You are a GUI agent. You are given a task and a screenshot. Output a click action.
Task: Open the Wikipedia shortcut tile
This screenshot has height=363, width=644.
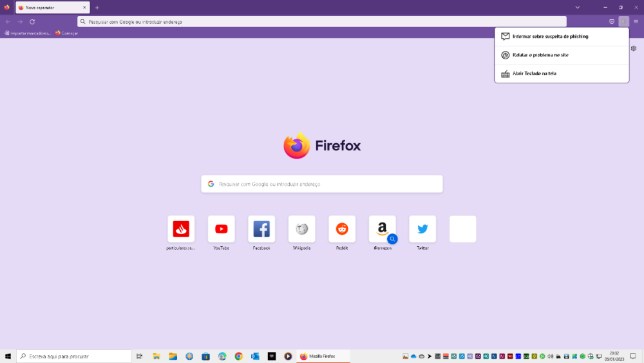301,229
